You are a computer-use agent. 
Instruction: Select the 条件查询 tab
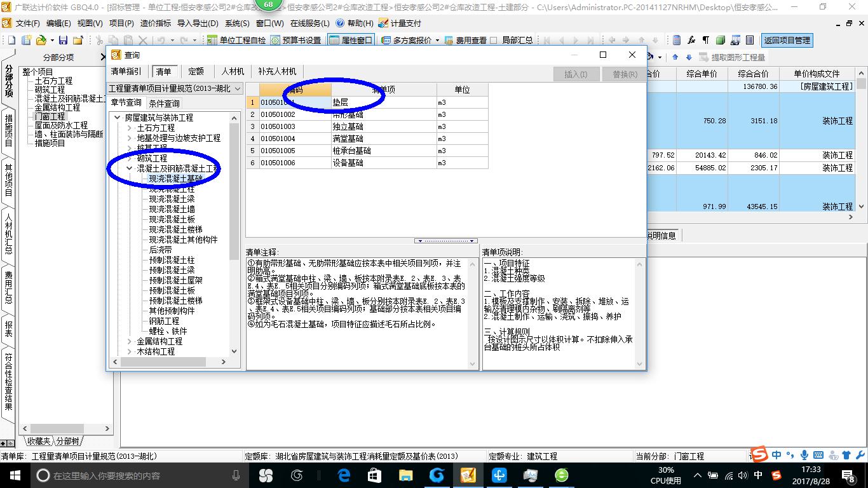pos(164,103)
